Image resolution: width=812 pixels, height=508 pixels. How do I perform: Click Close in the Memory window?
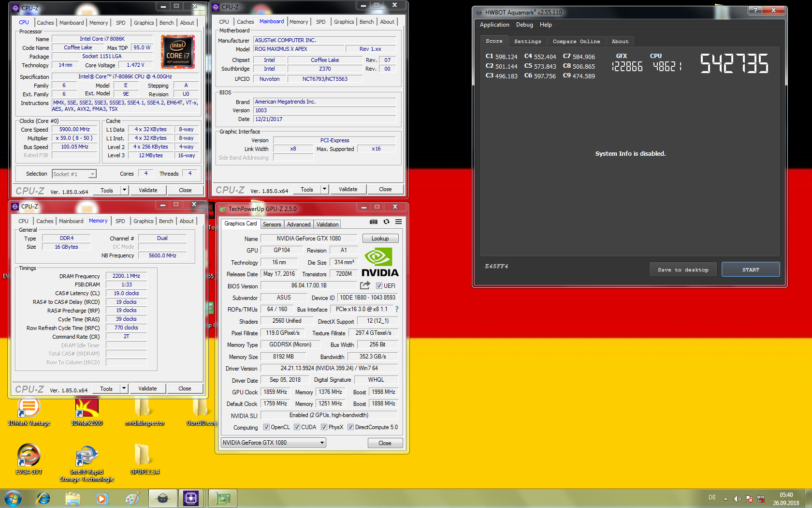pyautogui.click(x=185, y=388)
